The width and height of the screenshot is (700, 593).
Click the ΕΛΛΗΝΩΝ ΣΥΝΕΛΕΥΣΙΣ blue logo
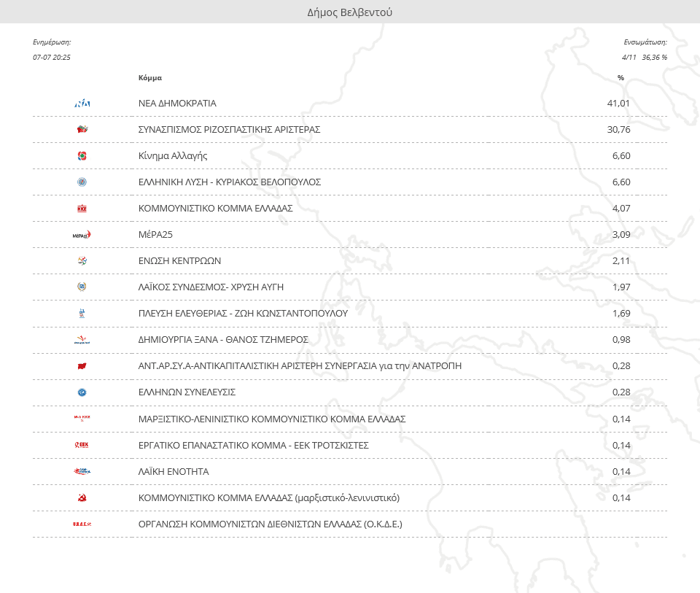pyautogui.click(x=82, y=392)
